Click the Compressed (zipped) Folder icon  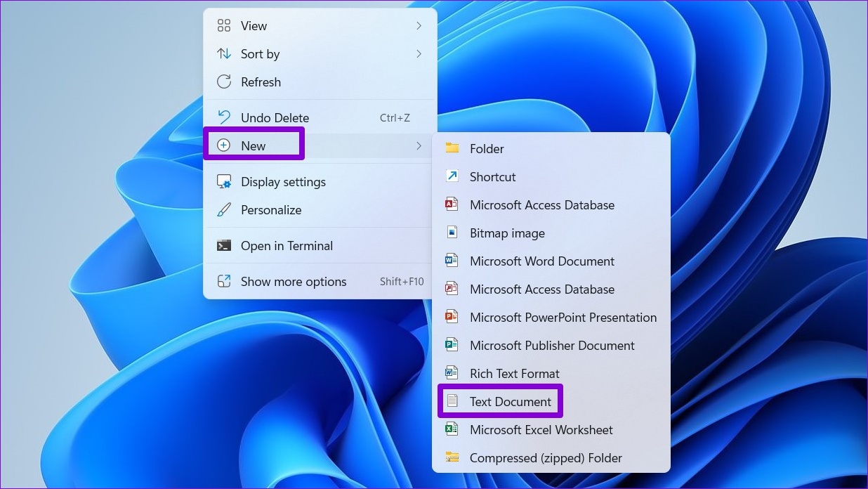point(452,457)
